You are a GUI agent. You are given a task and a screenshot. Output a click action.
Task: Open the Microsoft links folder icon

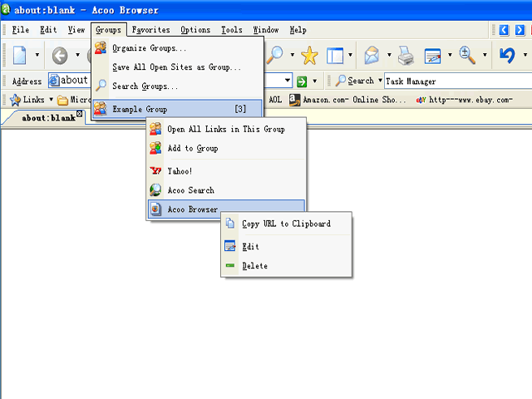[62, 100]
